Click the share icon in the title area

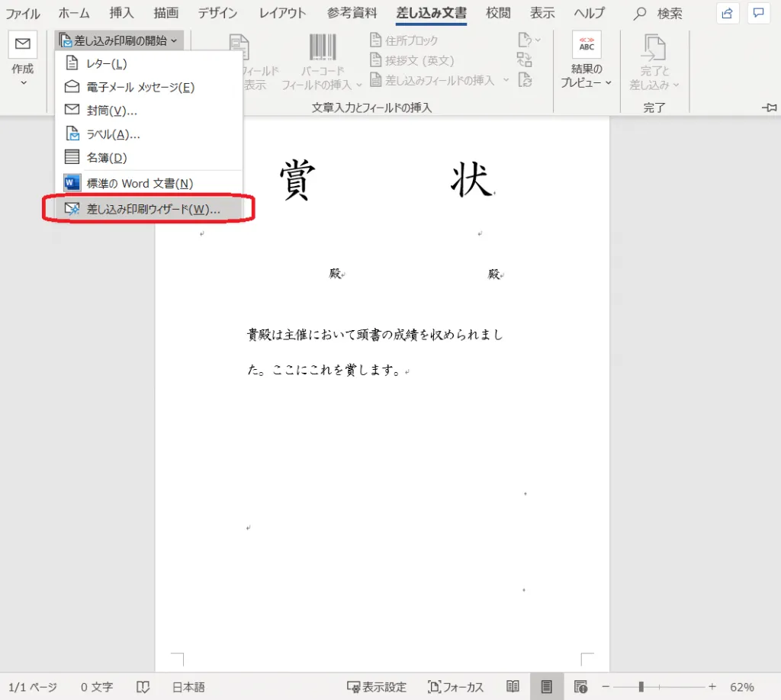(x=728, y=13)
